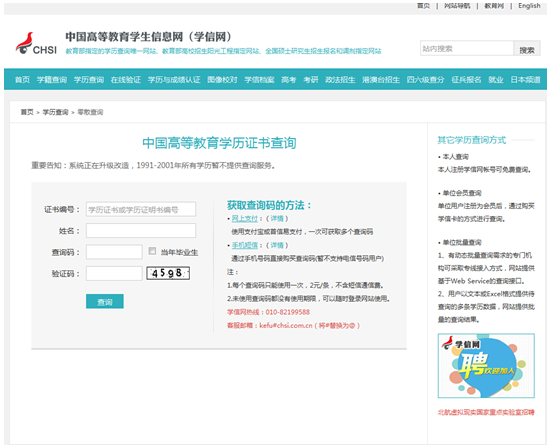The width and height of the screenshot is (547, 445).
Task: Open 教育网 link in top bar
Action: click(x=494, y=6)
